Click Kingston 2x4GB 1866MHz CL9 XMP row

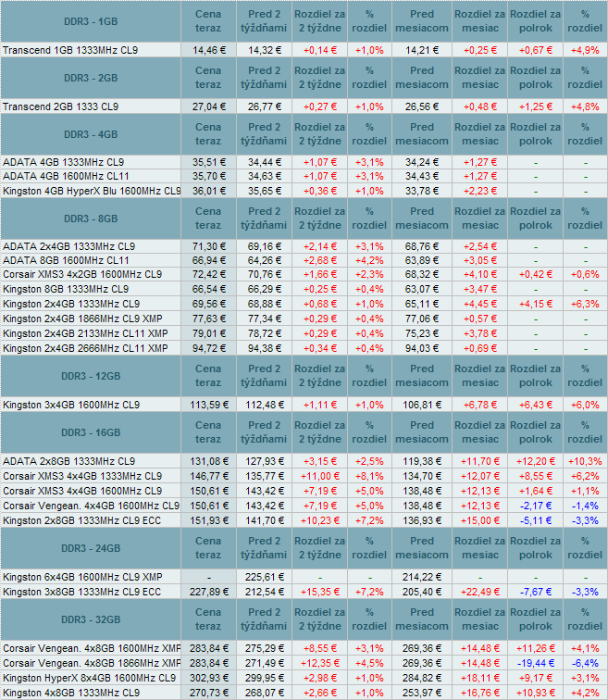click(82, 319)
